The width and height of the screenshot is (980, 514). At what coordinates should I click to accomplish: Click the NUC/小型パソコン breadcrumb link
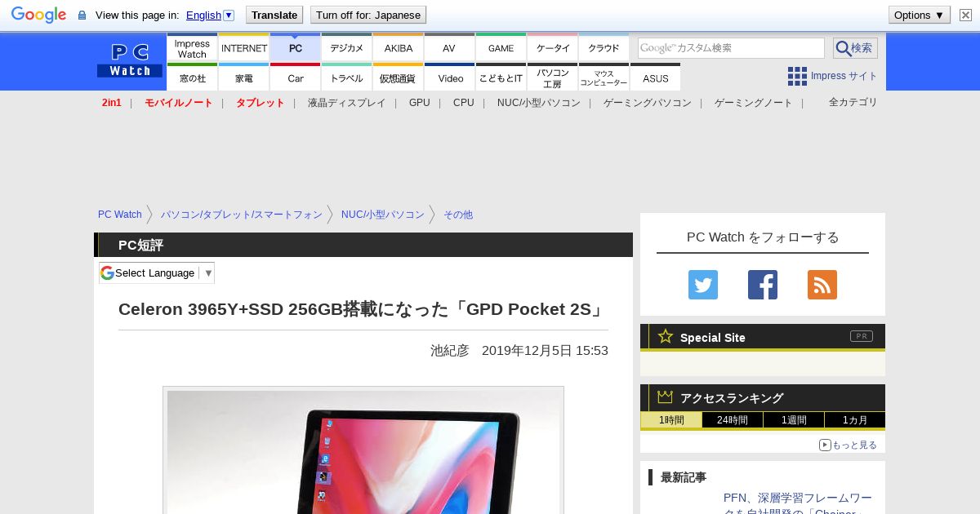click(x=383, y=215)
